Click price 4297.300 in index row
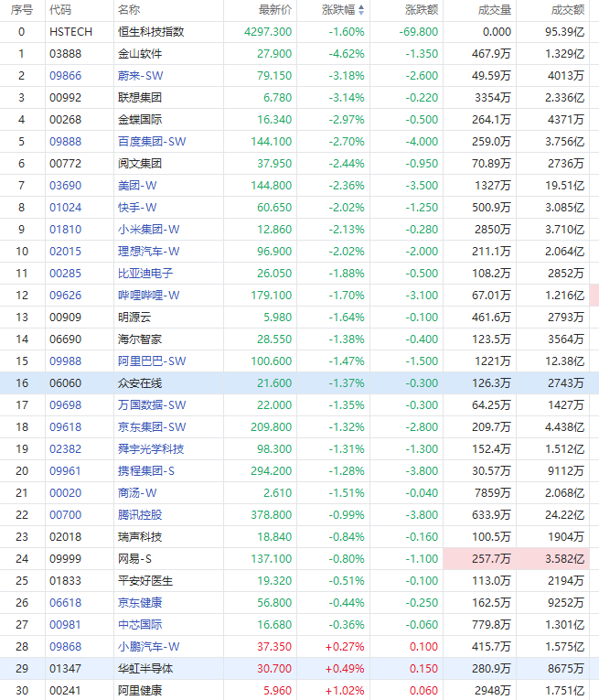Image resolution: width=599 pixels, height=700 pixels. coord(268,32)
